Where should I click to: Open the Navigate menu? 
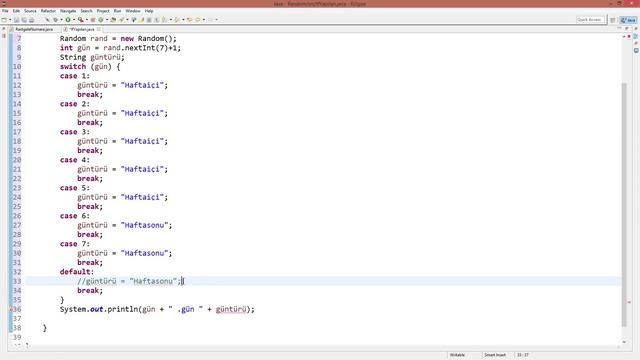click(68, 11)
